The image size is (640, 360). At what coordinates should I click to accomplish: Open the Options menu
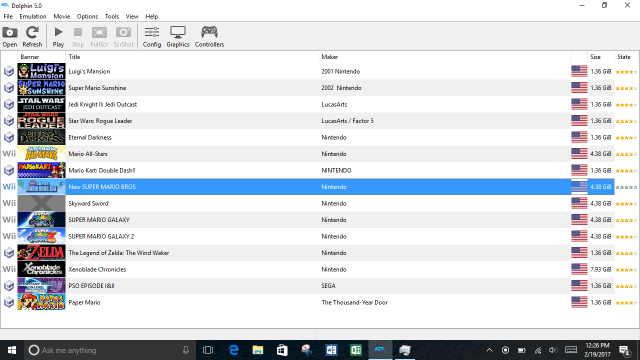point(87,16)
